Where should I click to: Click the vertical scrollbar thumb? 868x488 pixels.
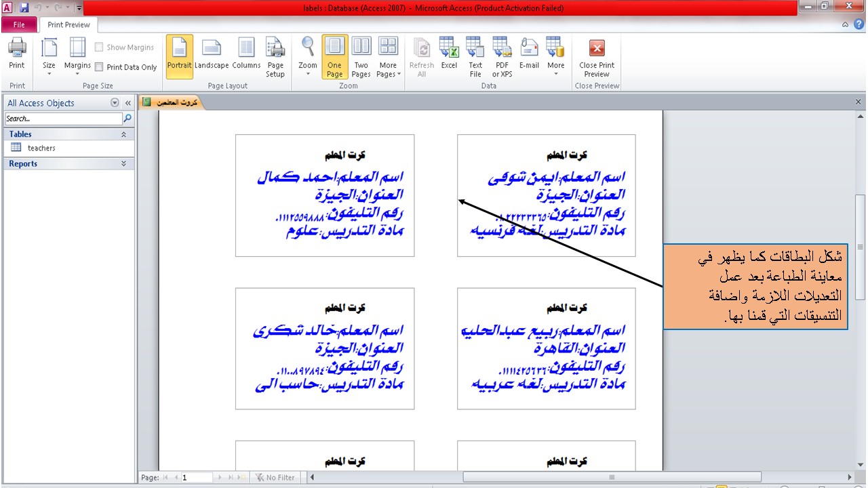click(x=860, y=247)
